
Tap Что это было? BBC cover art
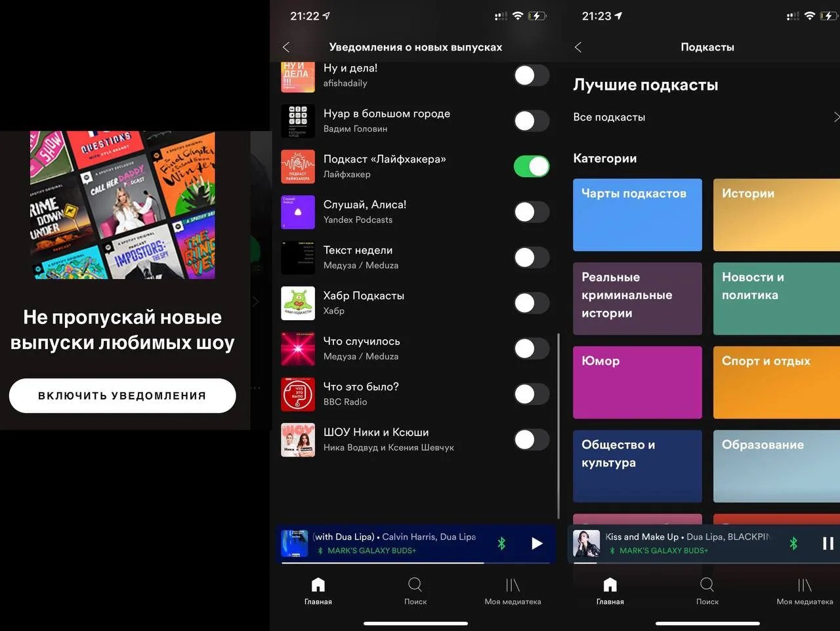tap(298, 394)
